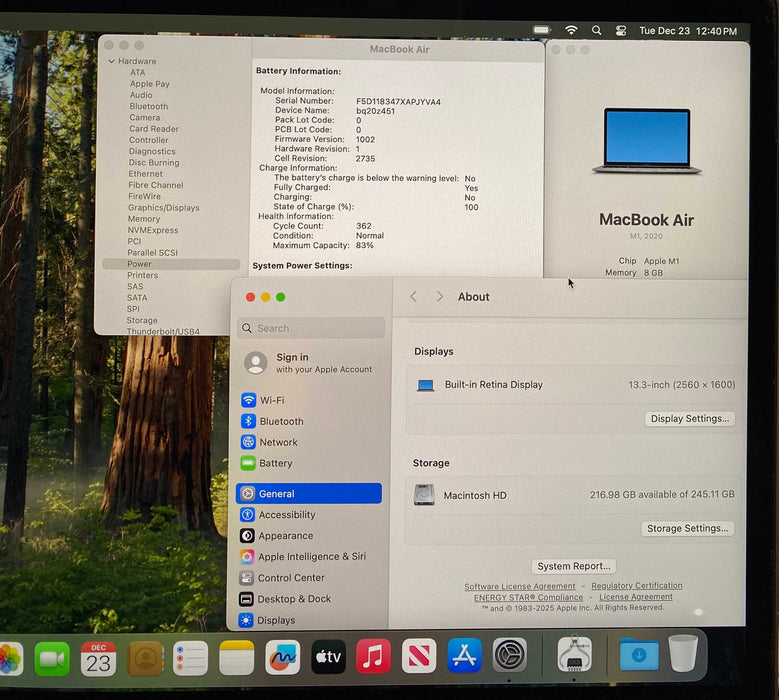Open ENERGY STAR Compliance link
The width and height of the screenshot is (779, 700).
528,597
